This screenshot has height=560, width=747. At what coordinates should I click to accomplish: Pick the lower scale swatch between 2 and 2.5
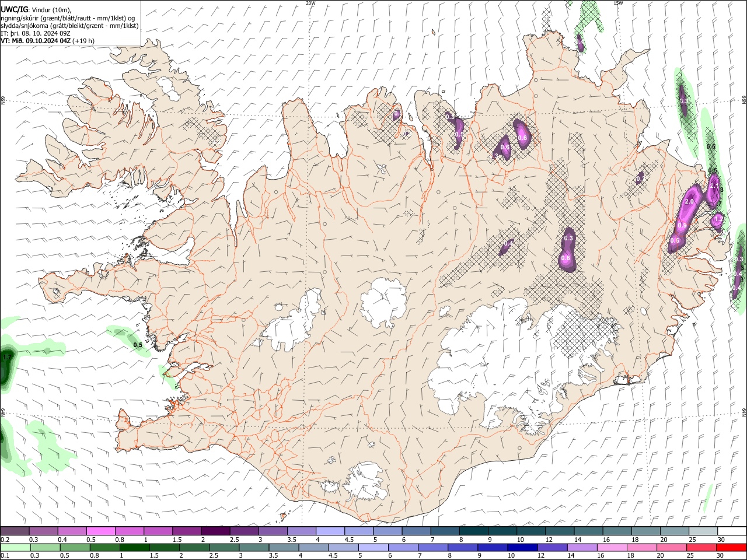[x=194, y=547]
